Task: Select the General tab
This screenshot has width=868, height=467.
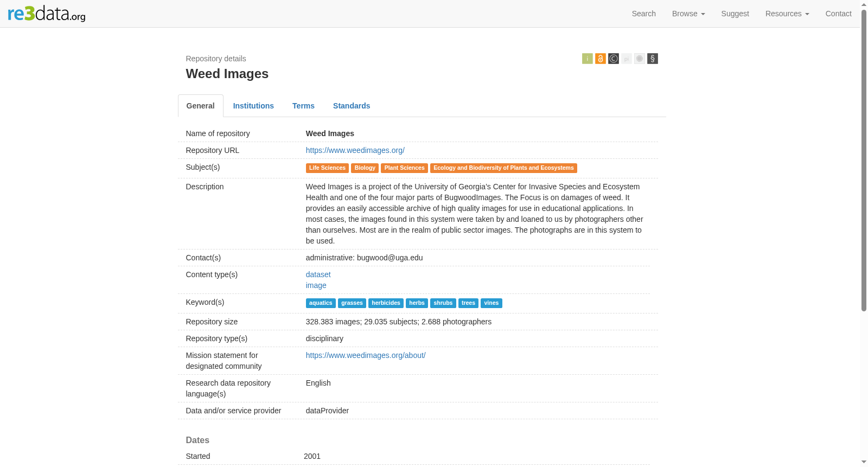Action: (200, 106)
